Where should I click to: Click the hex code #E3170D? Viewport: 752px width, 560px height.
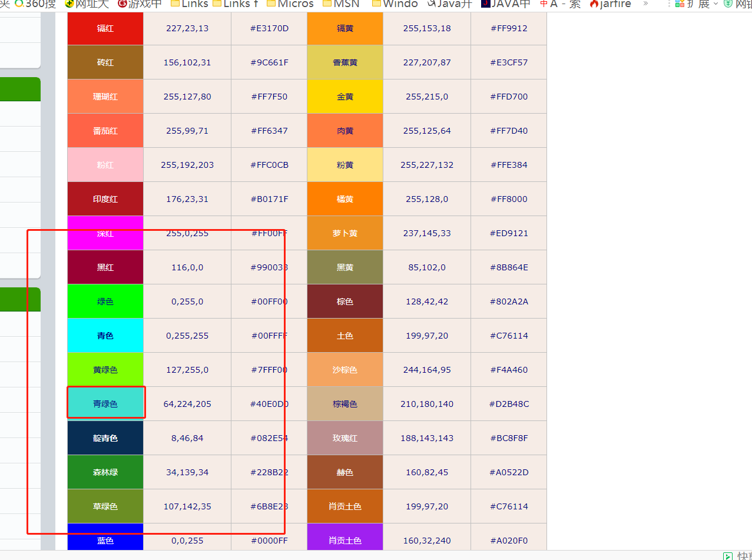tap(270, 28)
